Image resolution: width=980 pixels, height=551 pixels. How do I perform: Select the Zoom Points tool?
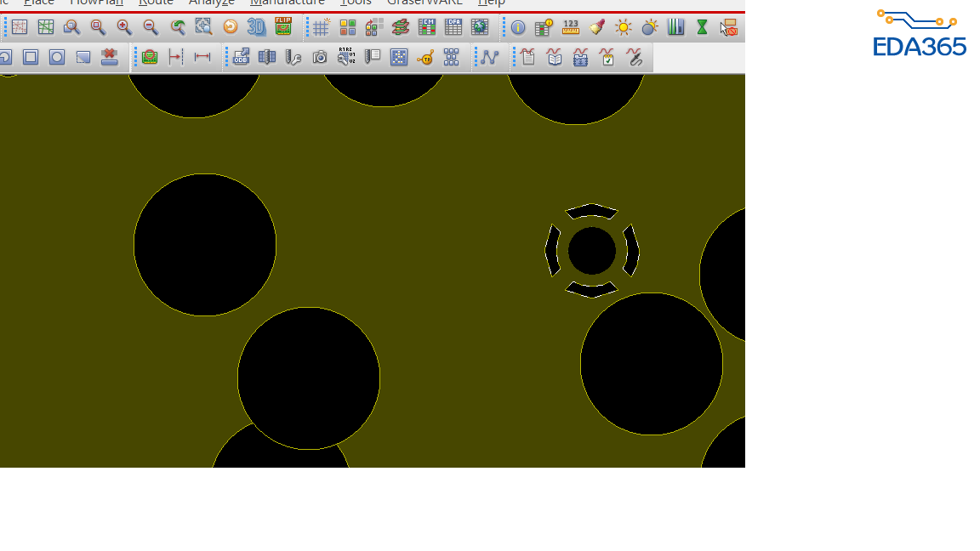coord(71,27)
